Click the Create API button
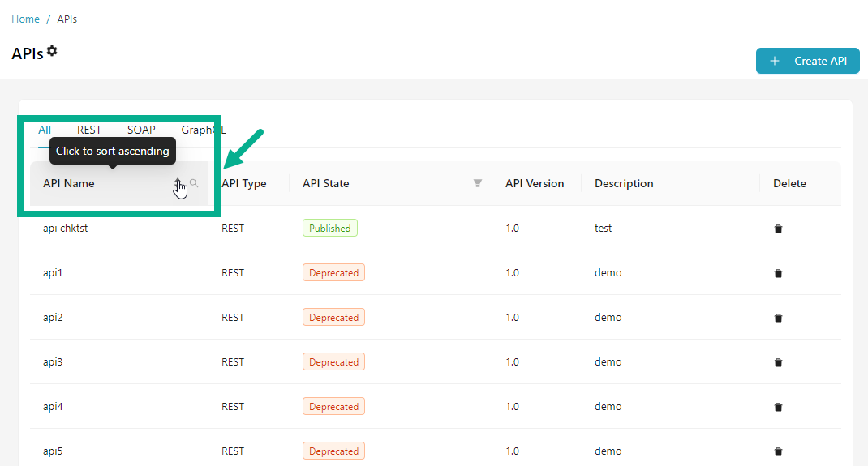Image resolution: width=868 pixels, height=466 pixels. pos(807,61)
